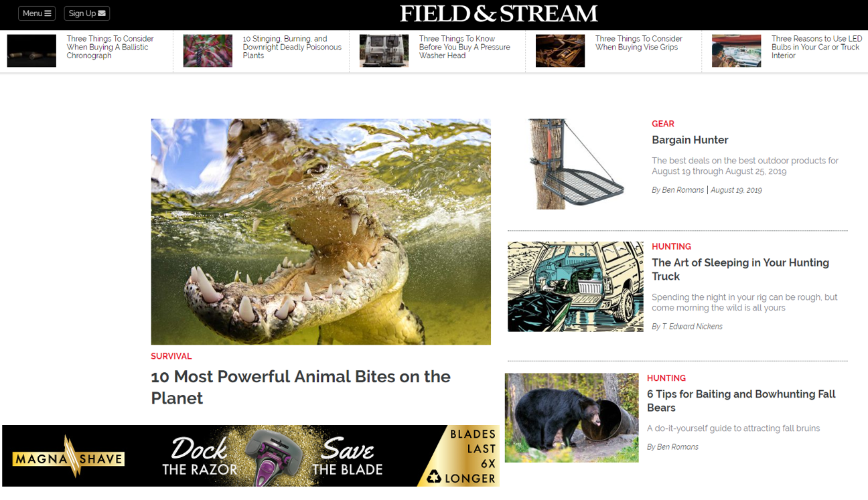Click the crocodile feature image
The width and height of the screenshot is (868, 500).
pos(321,232)
